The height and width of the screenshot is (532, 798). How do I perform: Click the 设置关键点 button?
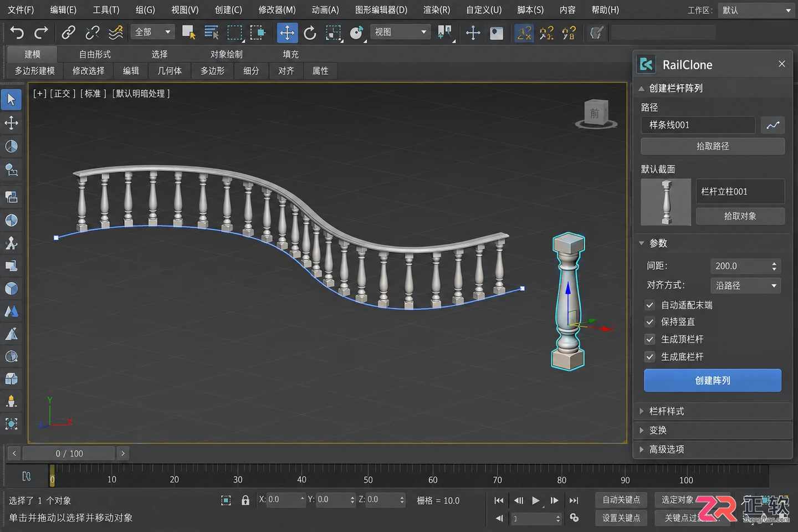(x=621, y=518)
